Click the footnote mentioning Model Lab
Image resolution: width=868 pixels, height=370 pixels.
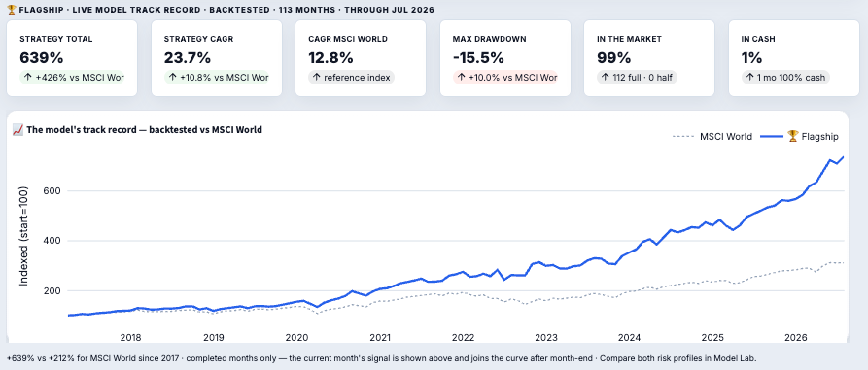[381, 358]
